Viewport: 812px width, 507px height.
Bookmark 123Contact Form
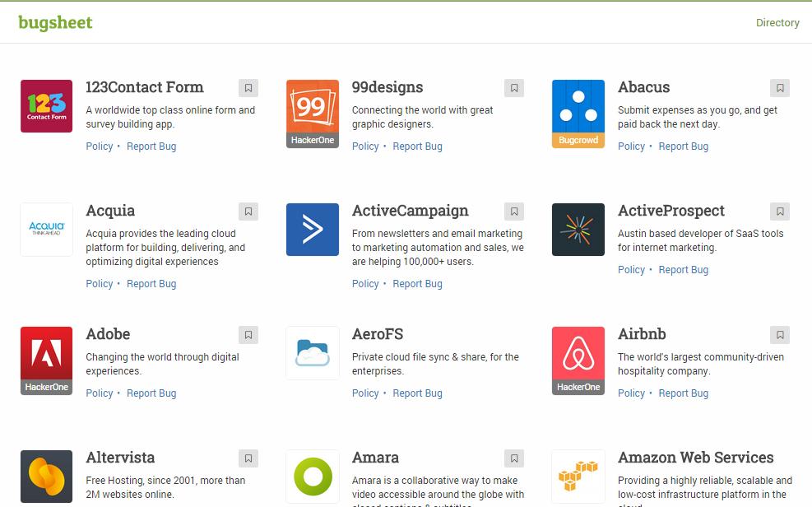[x=248, y=88]
